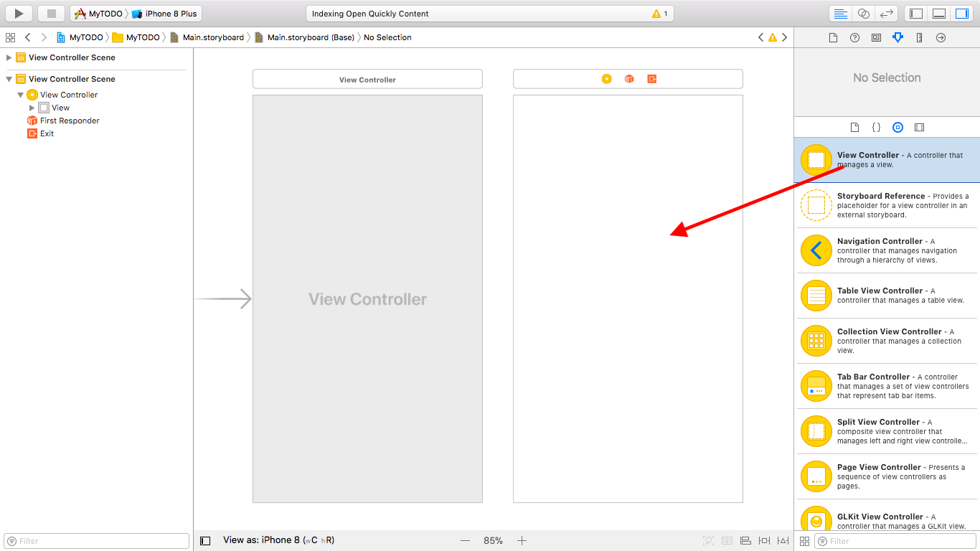Run the MyTODO project

click(x=18, y=13)
